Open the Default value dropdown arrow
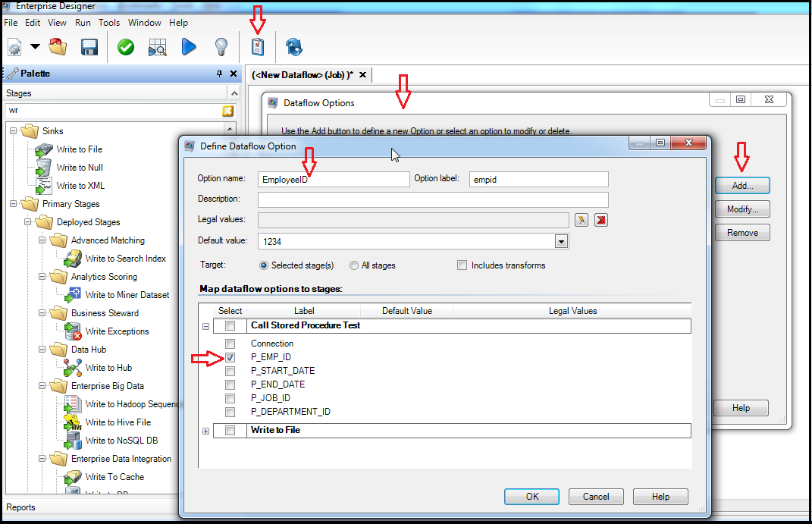The height and width of the screenshot is (524, 812). (x=561, y=241)
